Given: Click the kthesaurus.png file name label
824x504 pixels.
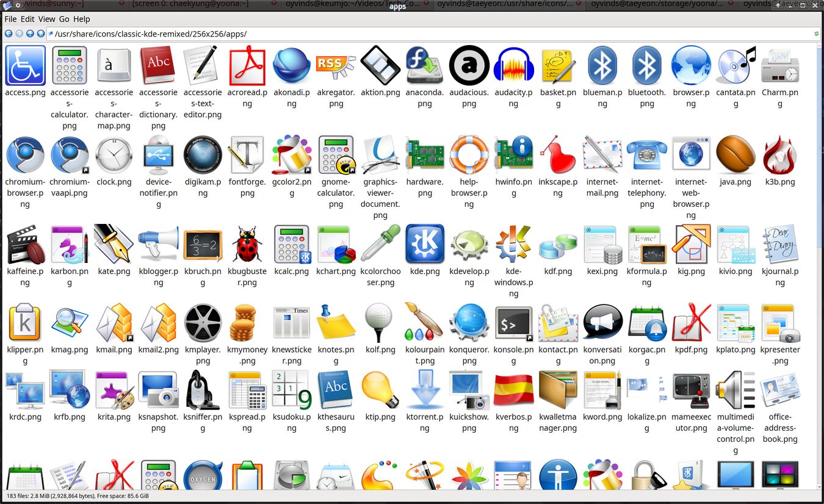Looking at the screenshot, I should point(336,423).
